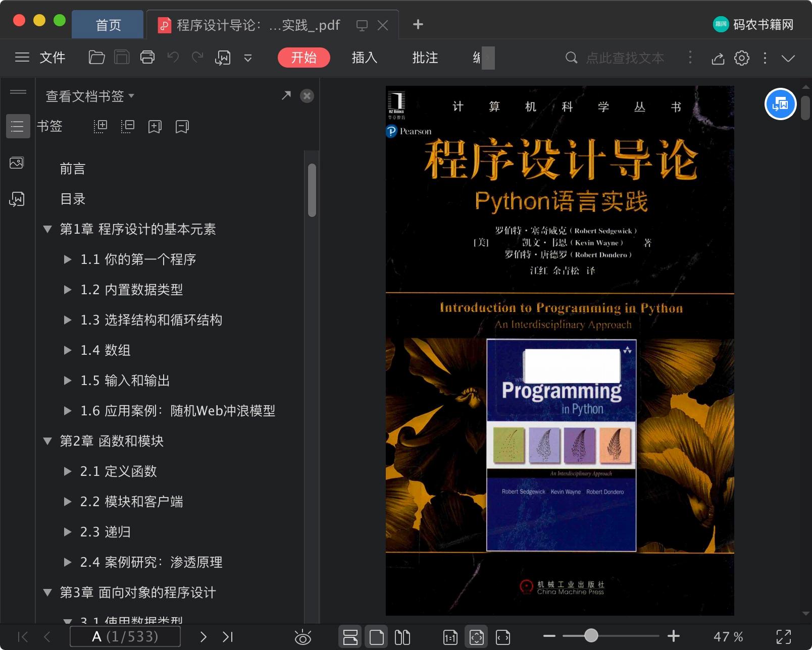Click the 文件 menu

53,58
